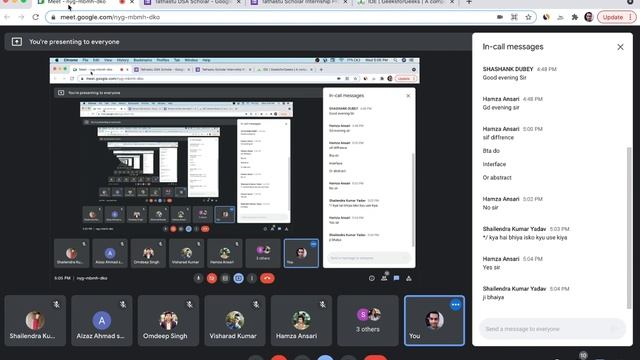Close the Tathastu DSA Scholar tab
This screenshot has width=640, height=360.
pyautogui.click(x=239, y=2)
